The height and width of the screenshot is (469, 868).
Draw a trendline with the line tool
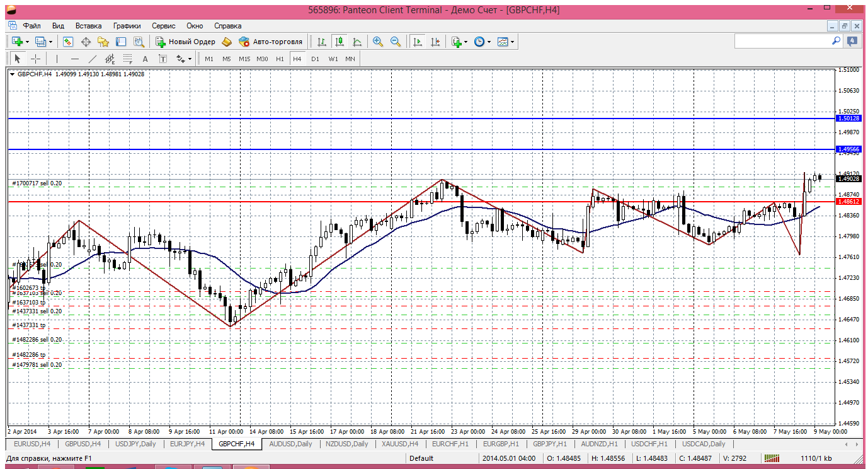tap(93, 59)
